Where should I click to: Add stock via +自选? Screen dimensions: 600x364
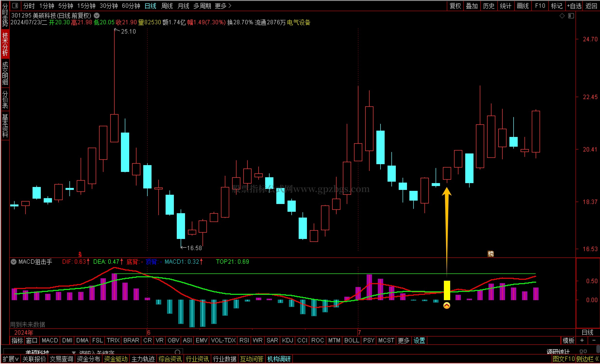tap(574, 6)
